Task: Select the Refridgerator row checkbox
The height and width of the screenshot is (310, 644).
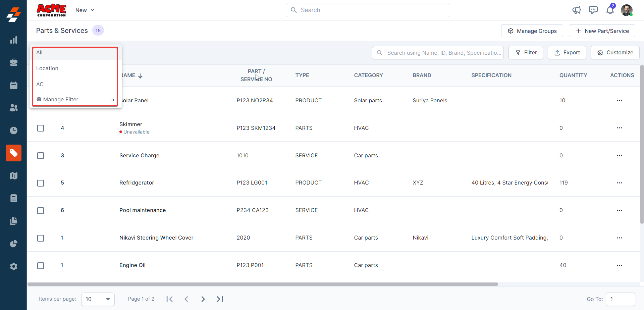Action: (41, 183)
